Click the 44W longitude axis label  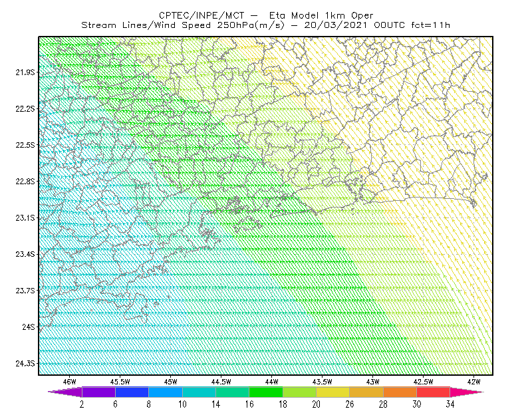[271, 382]
